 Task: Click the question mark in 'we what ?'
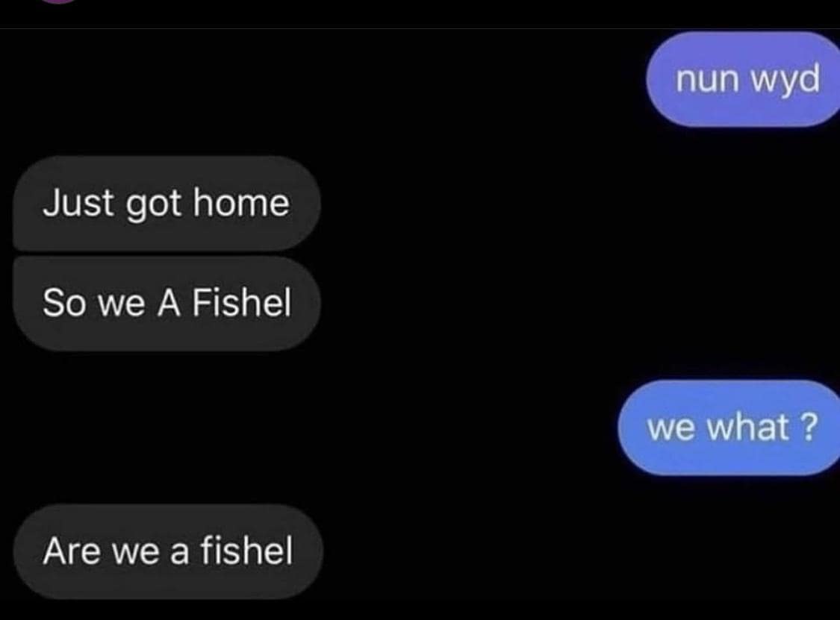pyautogui.click(x=811, y=427)
